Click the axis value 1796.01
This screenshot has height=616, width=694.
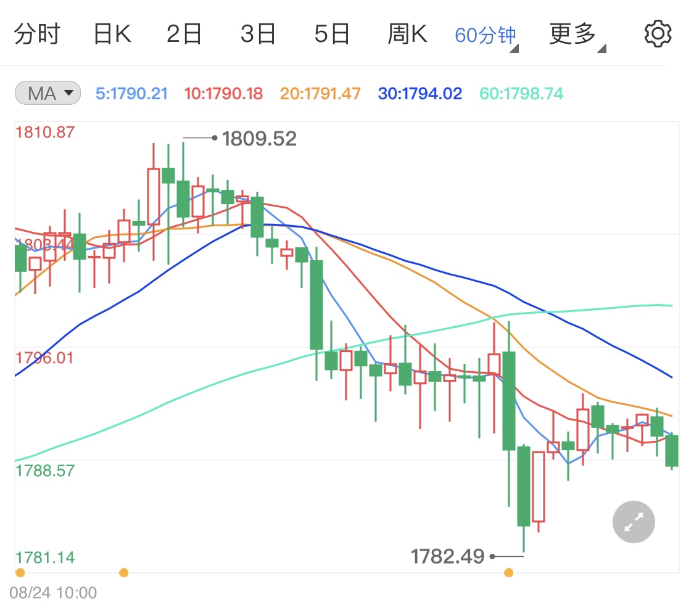click(x=45, y=358)
